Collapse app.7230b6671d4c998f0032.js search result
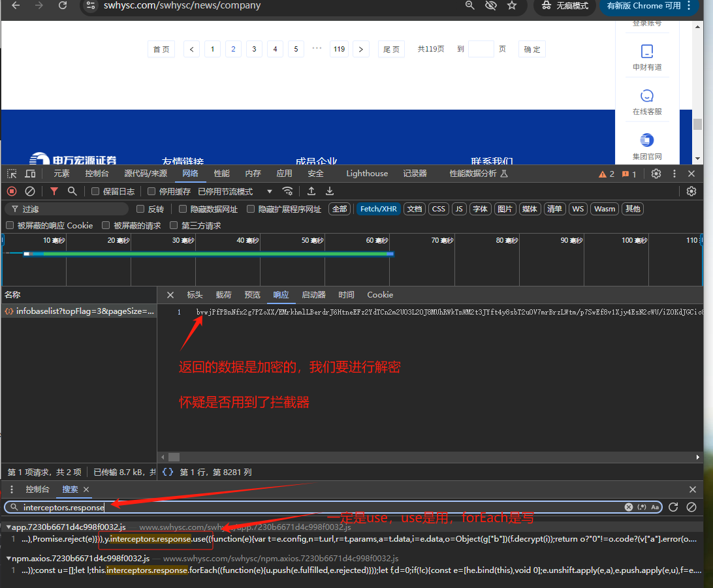Image resolution: width=713 pixels, height=588 pixels. (x=8, y=527)
